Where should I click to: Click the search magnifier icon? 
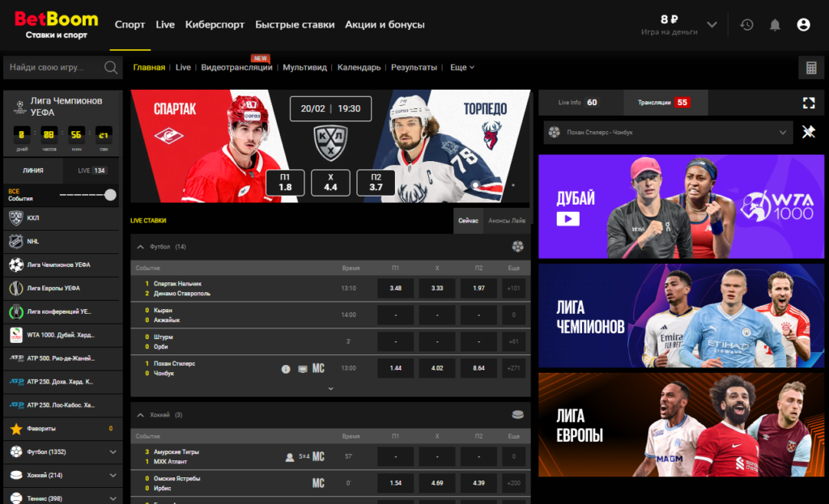[110, 67]
